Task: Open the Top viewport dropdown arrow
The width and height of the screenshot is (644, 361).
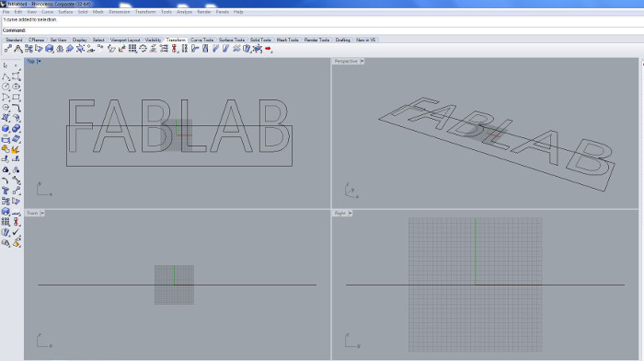Action: [x=40, y=62]
